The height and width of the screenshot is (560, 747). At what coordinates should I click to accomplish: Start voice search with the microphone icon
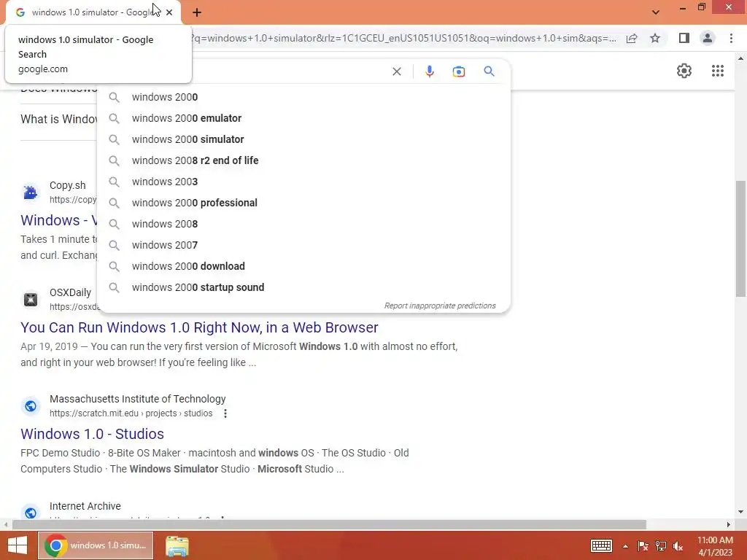[429, 71]
